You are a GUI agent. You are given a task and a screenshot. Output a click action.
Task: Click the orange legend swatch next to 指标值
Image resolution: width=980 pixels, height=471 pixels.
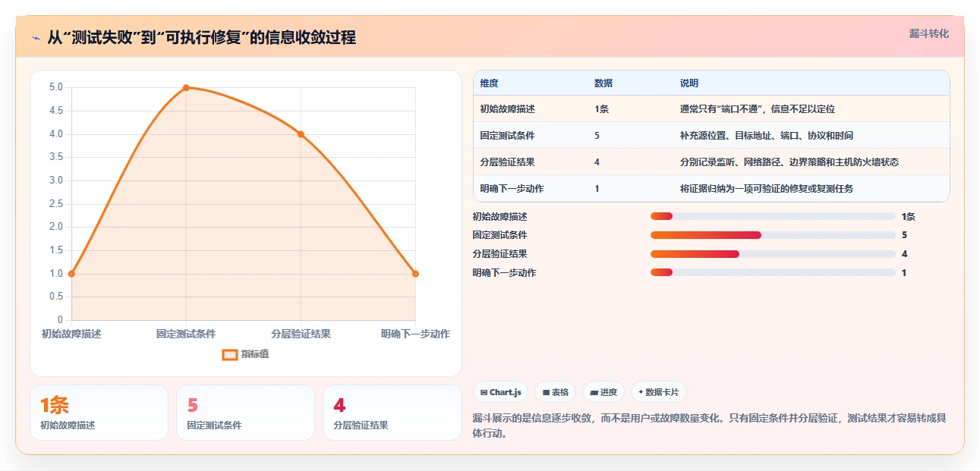[229, 354]
